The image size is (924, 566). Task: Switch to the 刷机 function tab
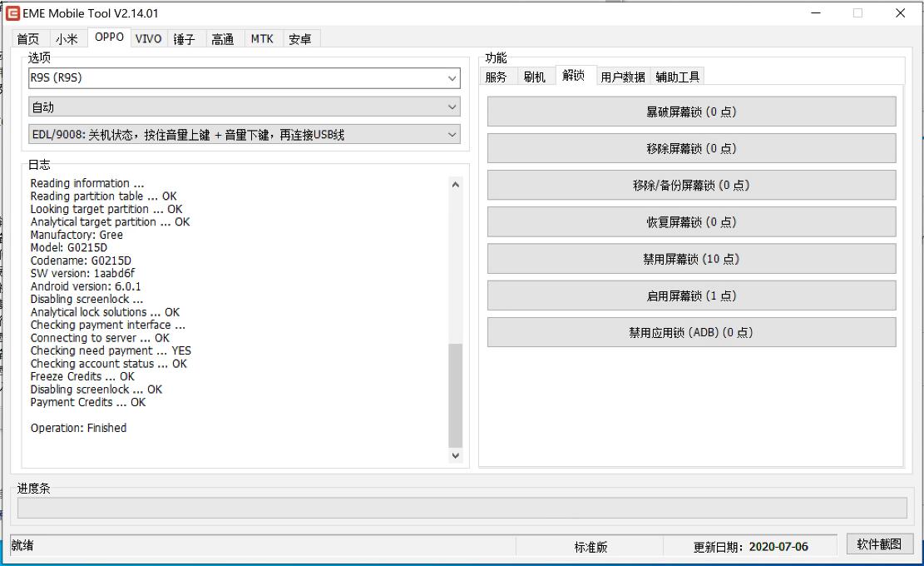pos(535,77)
